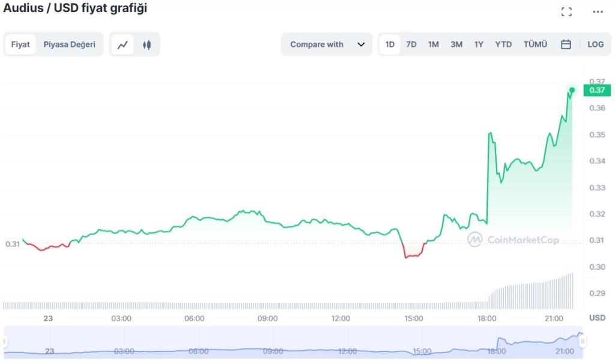The height and width of the screenshot is (364, 615).
Task: Select the 1M time range
Action: pos(434,44)
